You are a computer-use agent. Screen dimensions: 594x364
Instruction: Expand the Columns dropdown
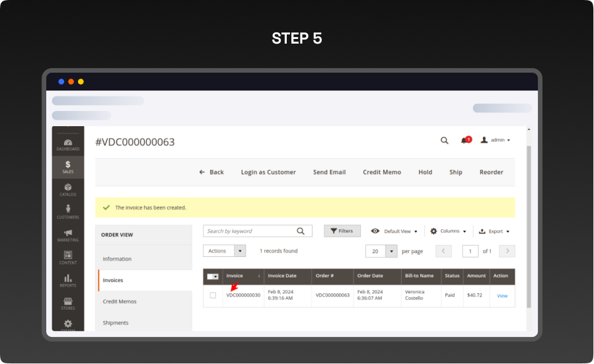tap(448, 231)
